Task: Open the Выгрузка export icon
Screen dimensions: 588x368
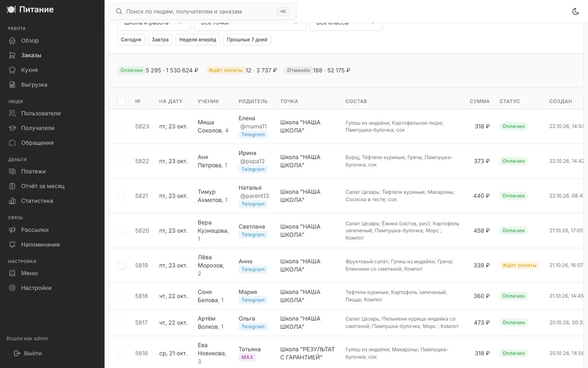Action: (x=12, y=85)
